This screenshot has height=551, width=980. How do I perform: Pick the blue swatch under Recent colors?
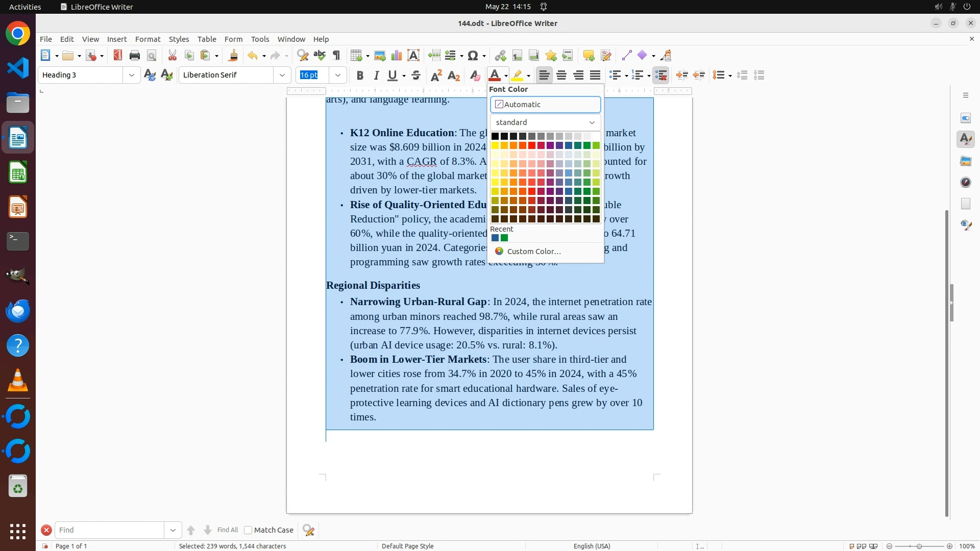pos(495,238)
